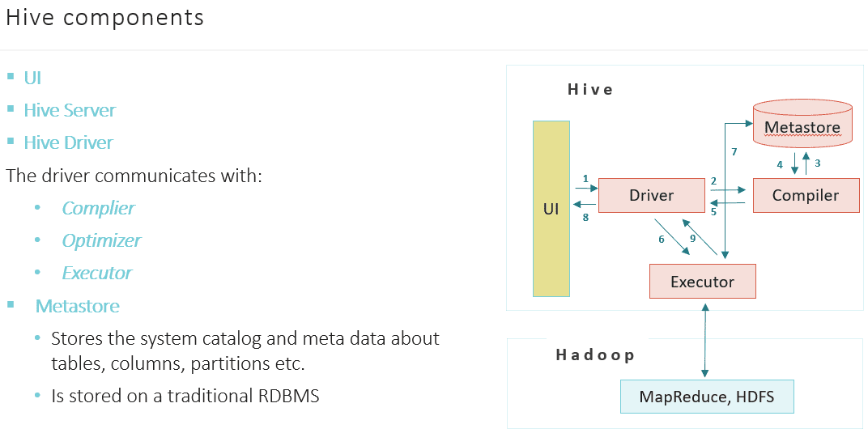Click the Hive Driver bullet text
The image size is (868, 433).
(68, 142)
